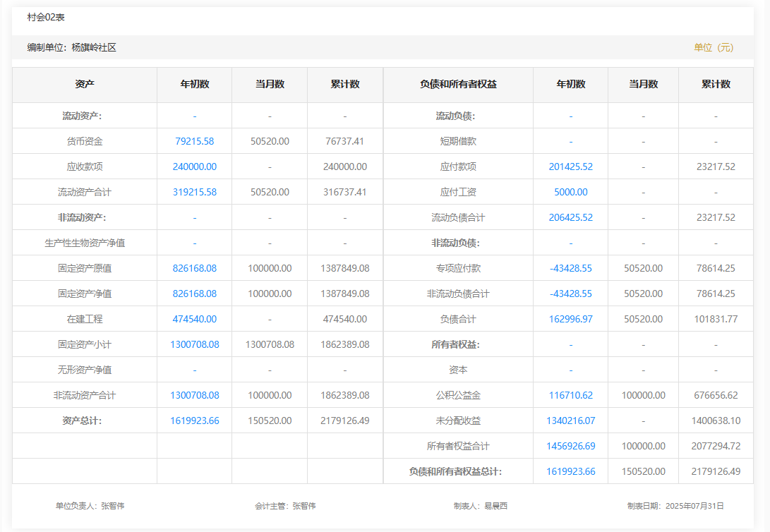This screenshot has height=532, width=770.
Task: Open 资产总计 opening balance 1619923.66
Action: click(x=194, y=421)
